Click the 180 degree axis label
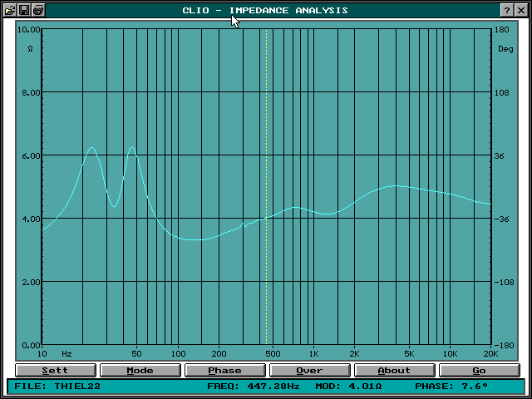 [x=502, y=30]
